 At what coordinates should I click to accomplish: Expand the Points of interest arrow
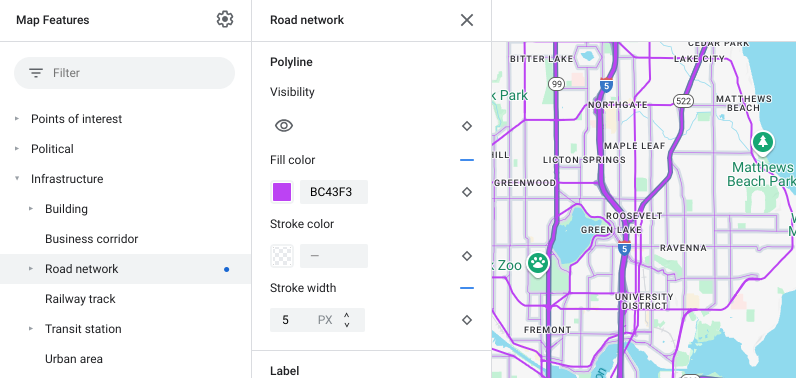click(17, 119)
